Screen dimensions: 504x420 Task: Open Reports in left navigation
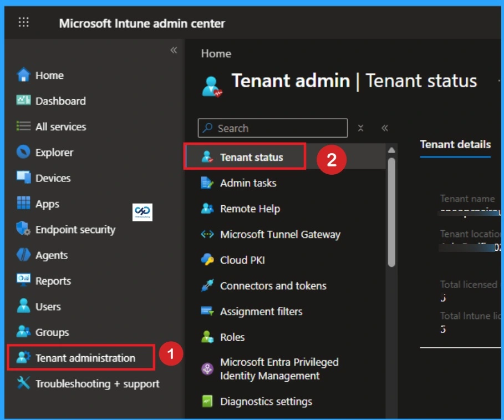click(x=53, y=281)
